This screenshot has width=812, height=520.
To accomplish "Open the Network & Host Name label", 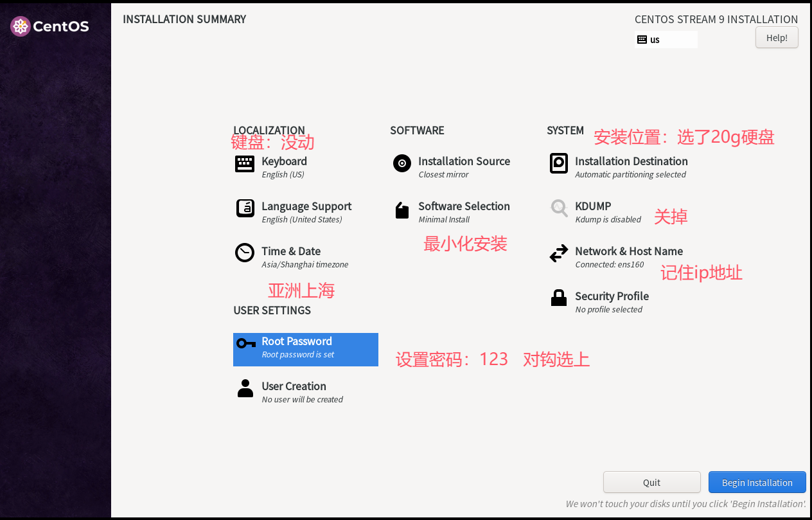I will (629, 251).
